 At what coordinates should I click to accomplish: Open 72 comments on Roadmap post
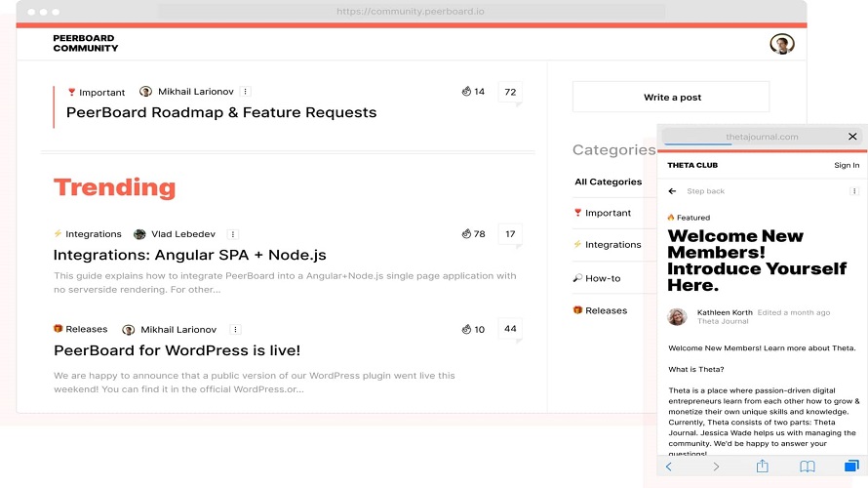510,92
